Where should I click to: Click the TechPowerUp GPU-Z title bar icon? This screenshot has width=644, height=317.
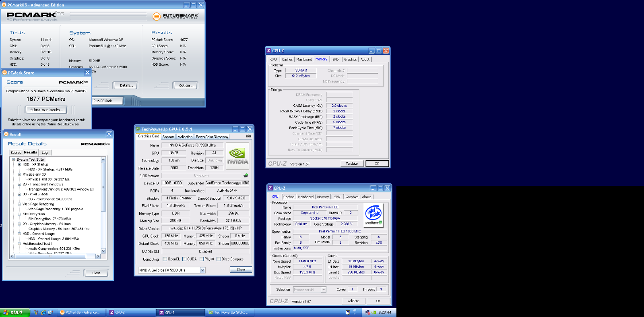[x=138, y=129]
